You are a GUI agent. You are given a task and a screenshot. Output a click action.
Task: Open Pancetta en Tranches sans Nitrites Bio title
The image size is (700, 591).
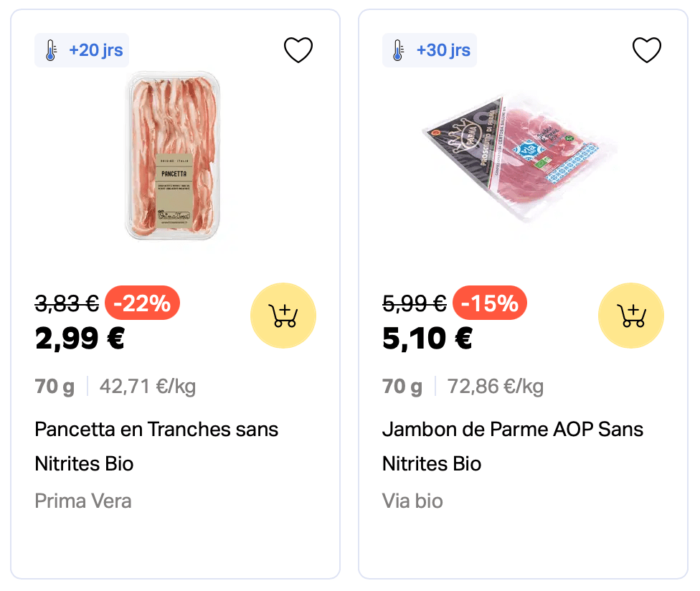point(156,445)
